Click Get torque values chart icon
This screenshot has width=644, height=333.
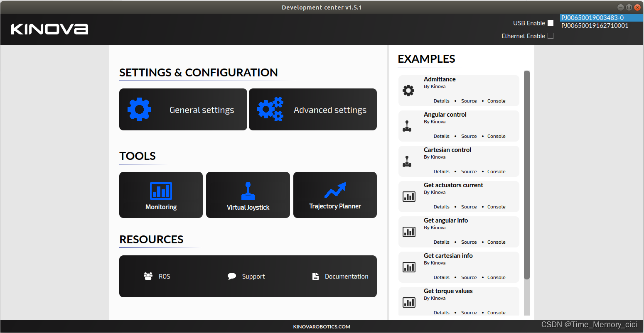[409, 302]
